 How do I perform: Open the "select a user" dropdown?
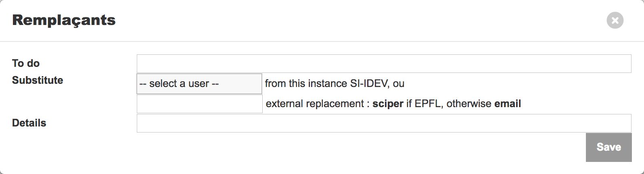pos(199,84)
